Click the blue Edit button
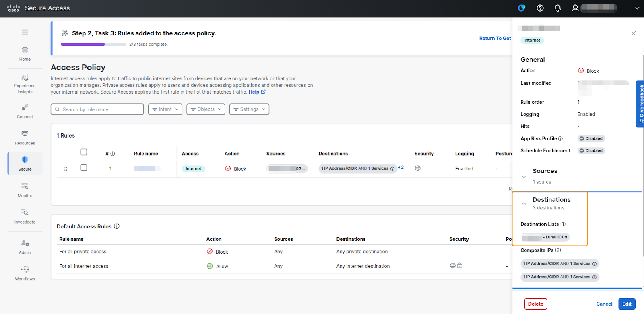The width and height of the screenshot is (644, 314). click(x=627, y=304)
